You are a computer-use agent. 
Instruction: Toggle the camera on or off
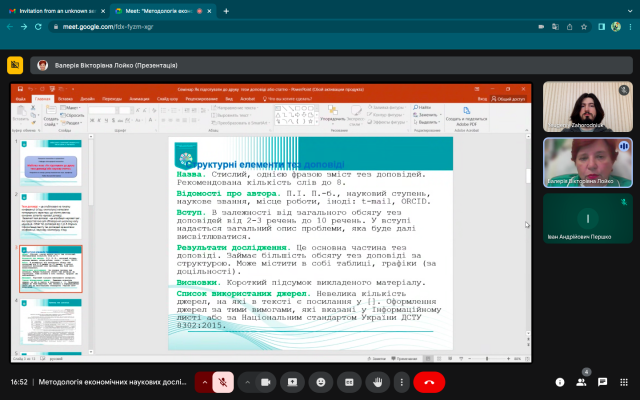[266, 382]
